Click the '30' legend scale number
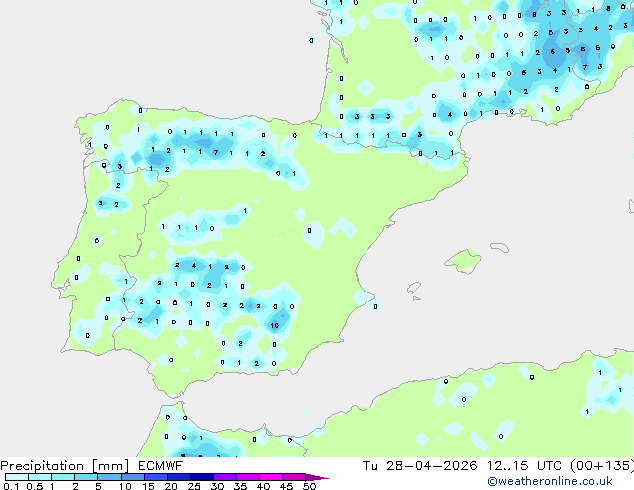This screenshot has height=490, width=634. 218,486
